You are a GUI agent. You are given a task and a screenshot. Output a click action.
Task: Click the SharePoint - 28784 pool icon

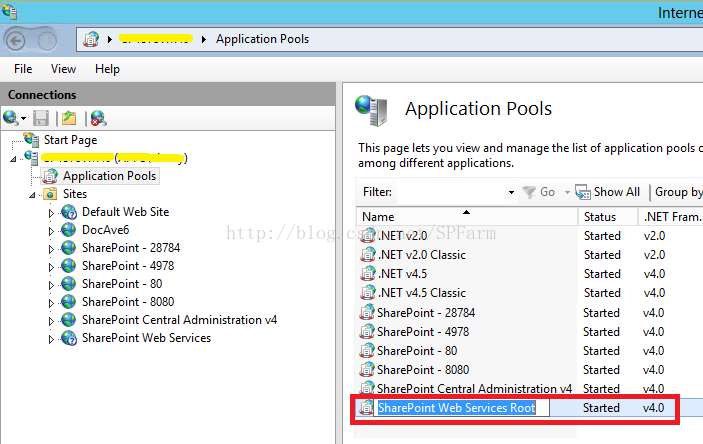pyautogui.click(x=367, y=312)
